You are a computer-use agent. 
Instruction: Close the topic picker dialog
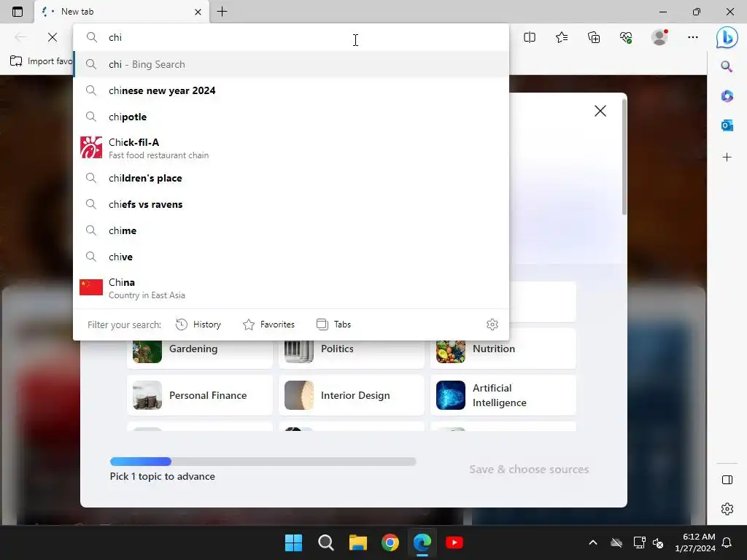click(600, 111)
